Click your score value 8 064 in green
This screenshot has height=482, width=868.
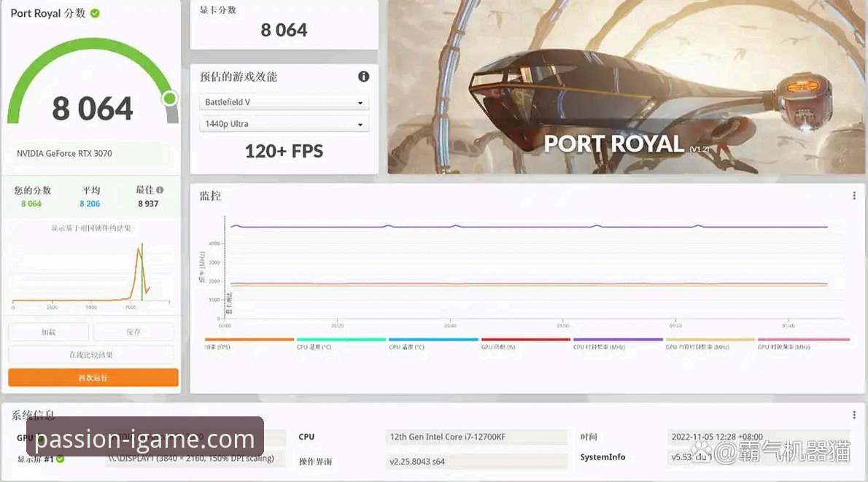pyautogui.click(x=31, y=203)
